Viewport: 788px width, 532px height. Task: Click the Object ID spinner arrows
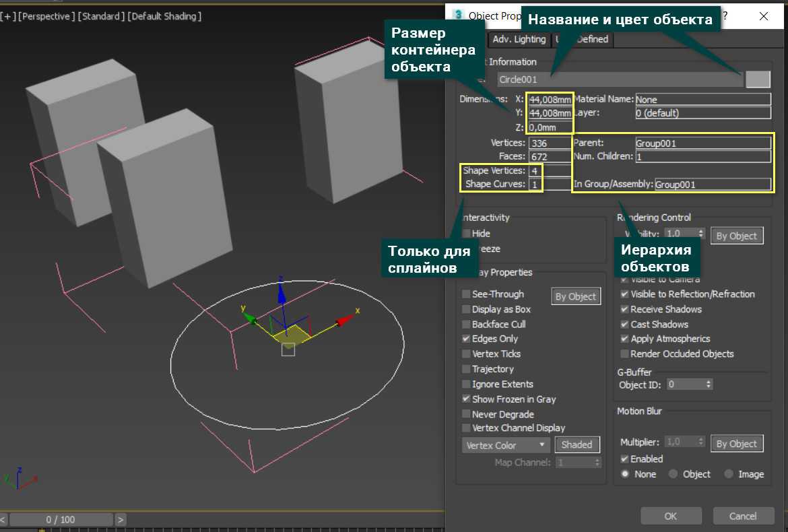(709, 385)
